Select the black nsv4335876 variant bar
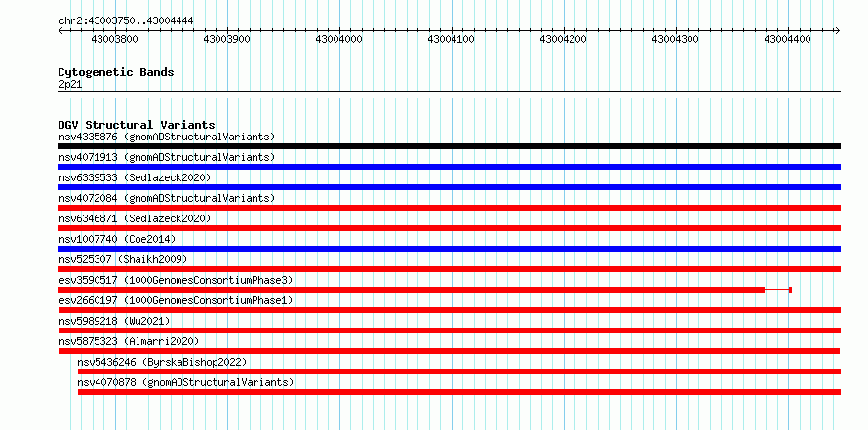This screenshot has height=430, width=868. point(449,146)
